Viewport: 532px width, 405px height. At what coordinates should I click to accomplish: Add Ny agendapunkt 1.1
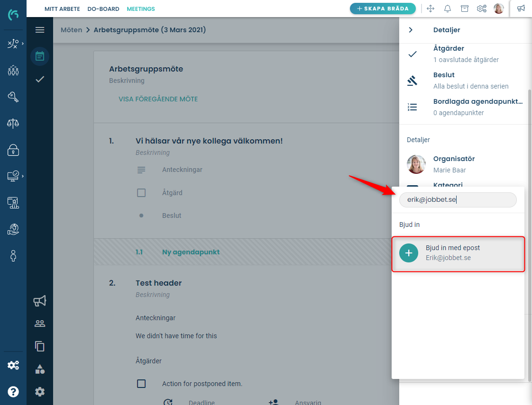191,252
